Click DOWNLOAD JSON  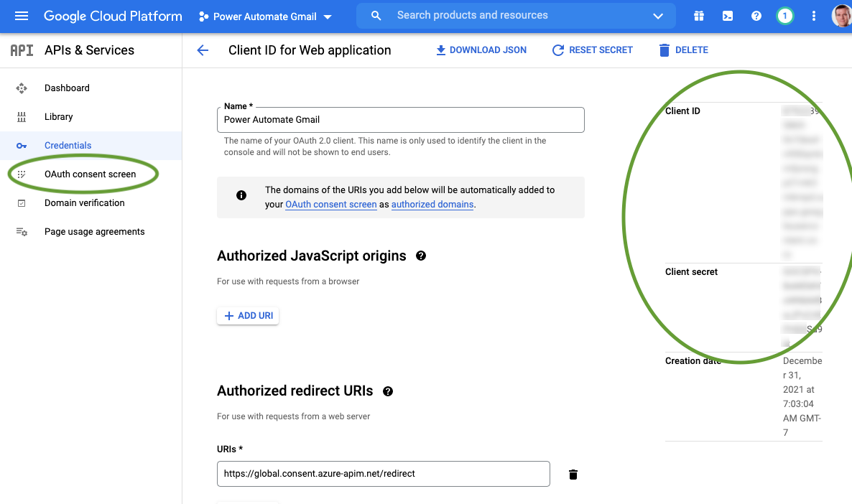tap(481, 50)
